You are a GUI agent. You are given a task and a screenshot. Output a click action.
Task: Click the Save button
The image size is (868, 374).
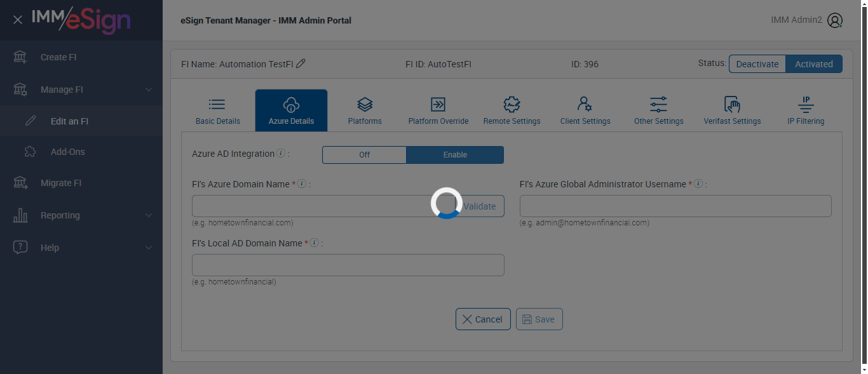coord(539,319)
